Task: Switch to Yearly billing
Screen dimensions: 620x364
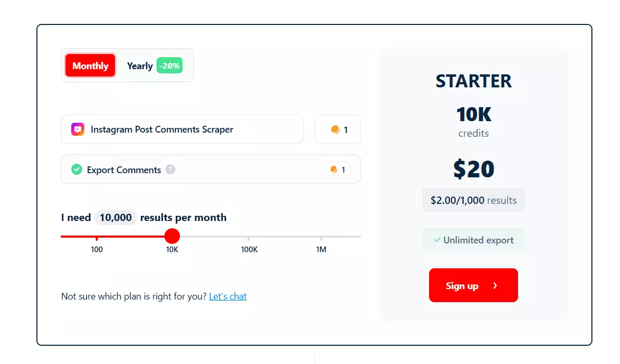Action: [x=140, y=66]
